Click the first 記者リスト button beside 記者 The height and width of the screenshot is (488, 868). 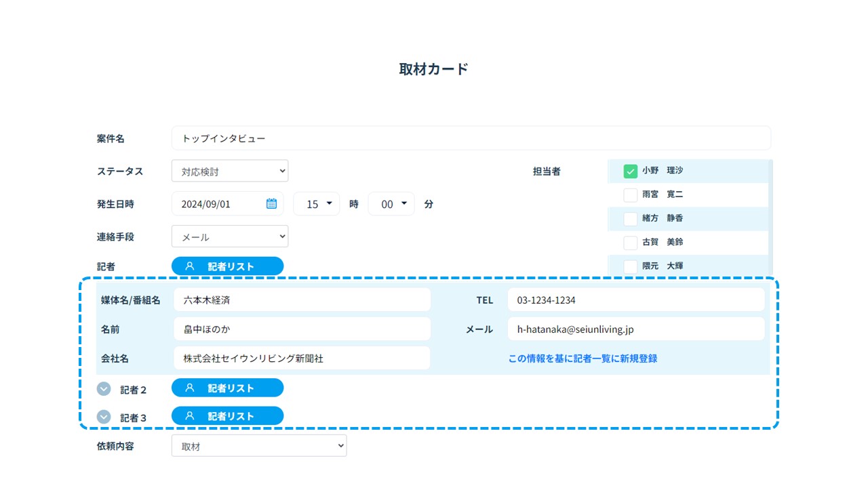(x=227, y=266)
